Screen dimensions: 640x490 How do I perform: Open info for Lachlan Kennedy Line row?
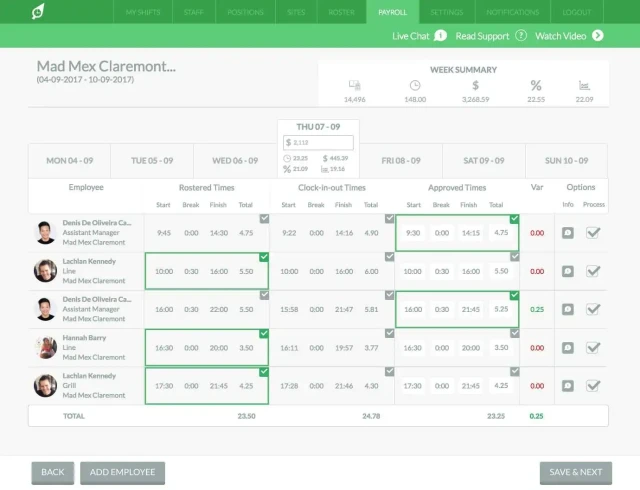[x=568, y=271]
